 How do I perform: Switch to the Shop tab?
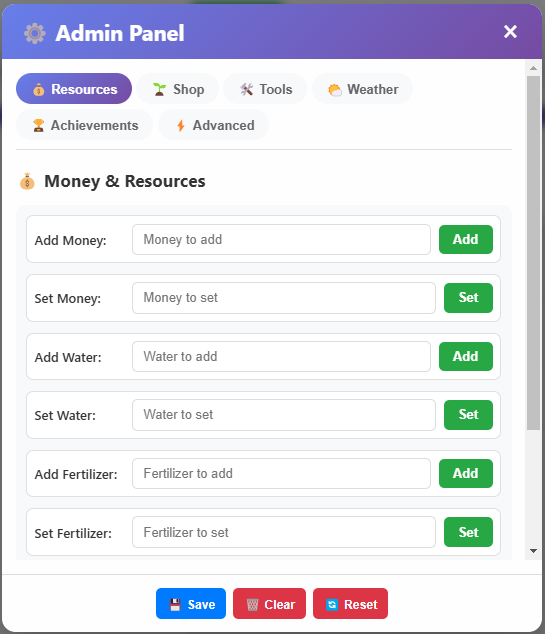pyautogui.click(x=177, y=89)
